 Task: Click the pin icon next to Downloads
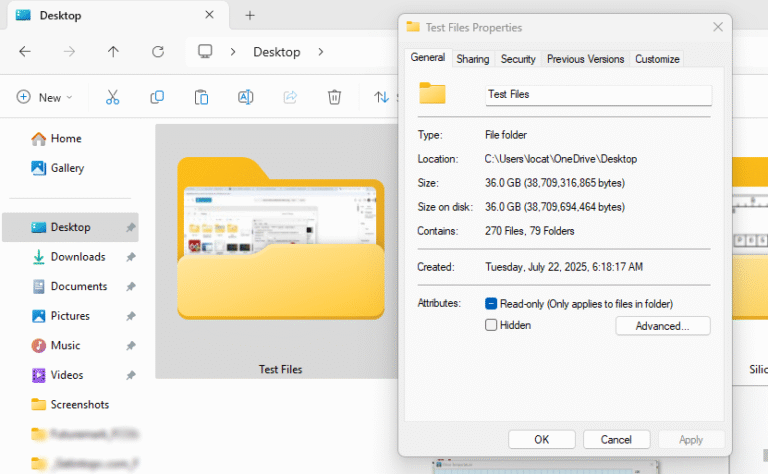point(130,257)
